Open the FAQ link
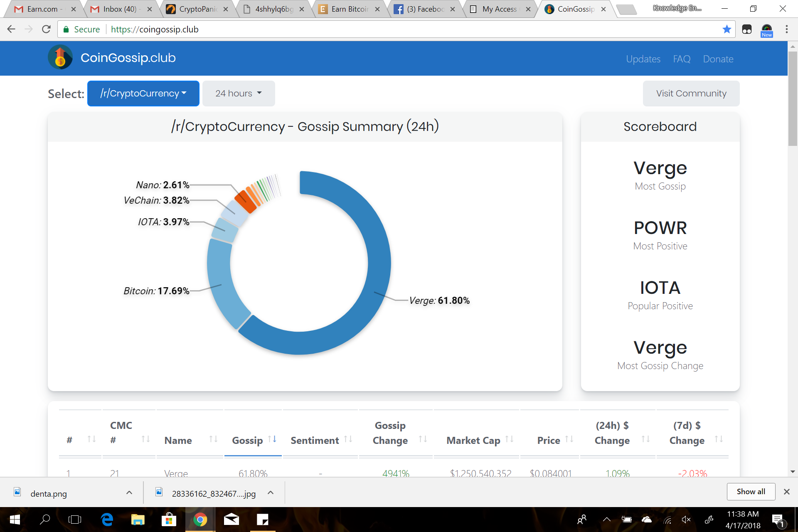 682,59
